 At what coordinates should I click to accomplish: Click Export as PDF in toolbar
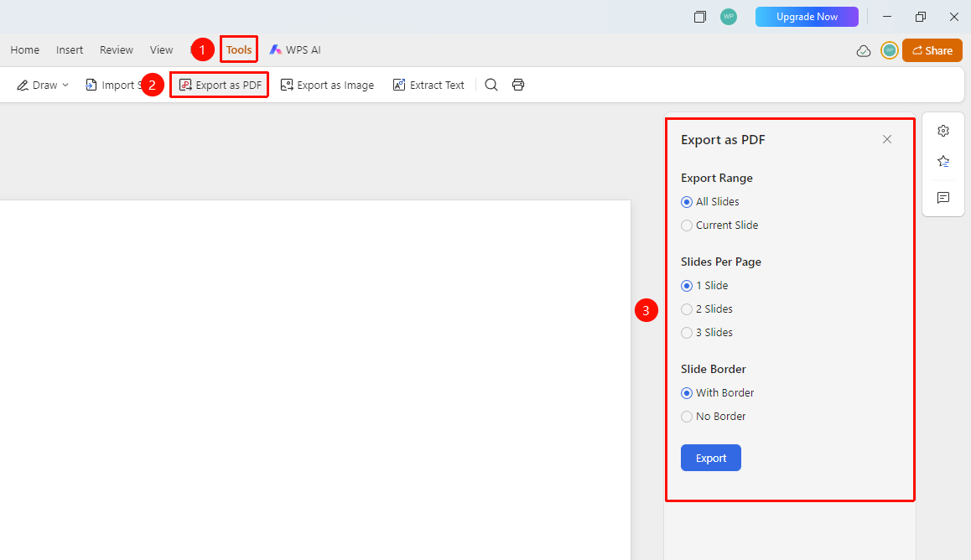(220, 86)
